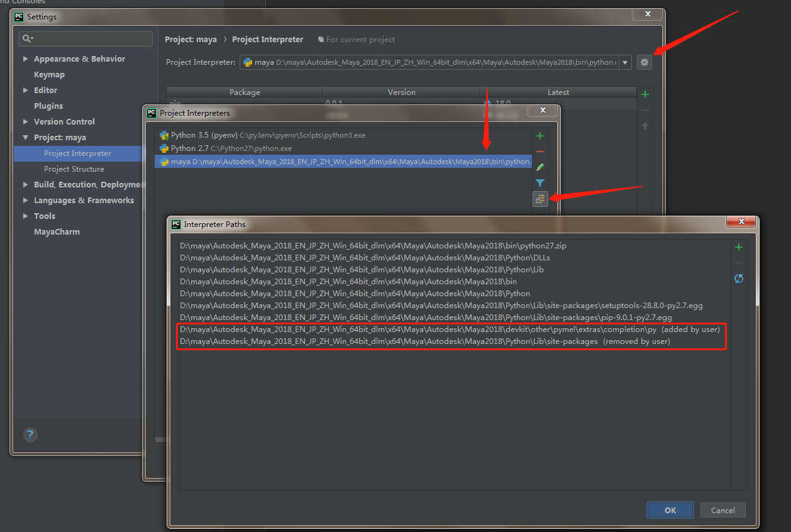Click the settings search field

[88, 39]
